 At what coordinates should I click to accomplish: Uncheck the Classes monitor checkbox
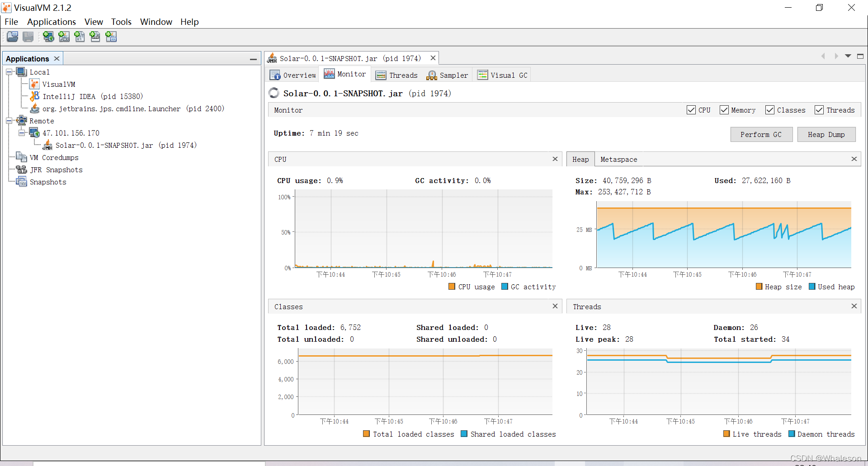(770, 110)
